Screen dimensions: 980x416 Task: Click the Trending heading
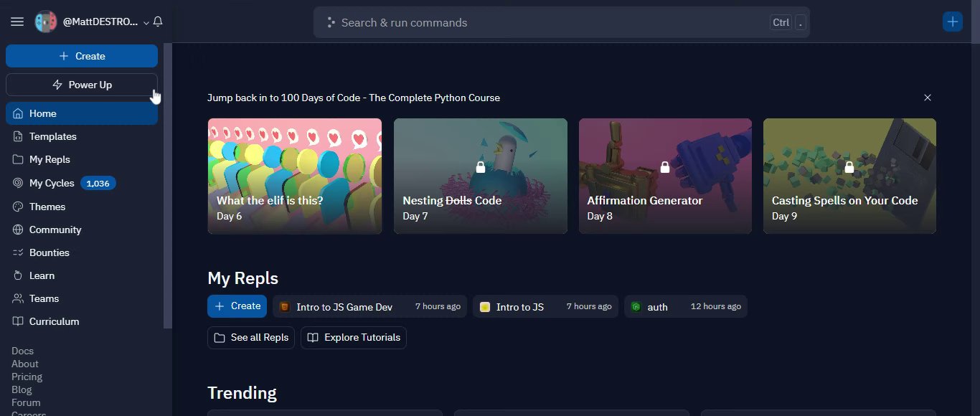[x=242, y=393]
